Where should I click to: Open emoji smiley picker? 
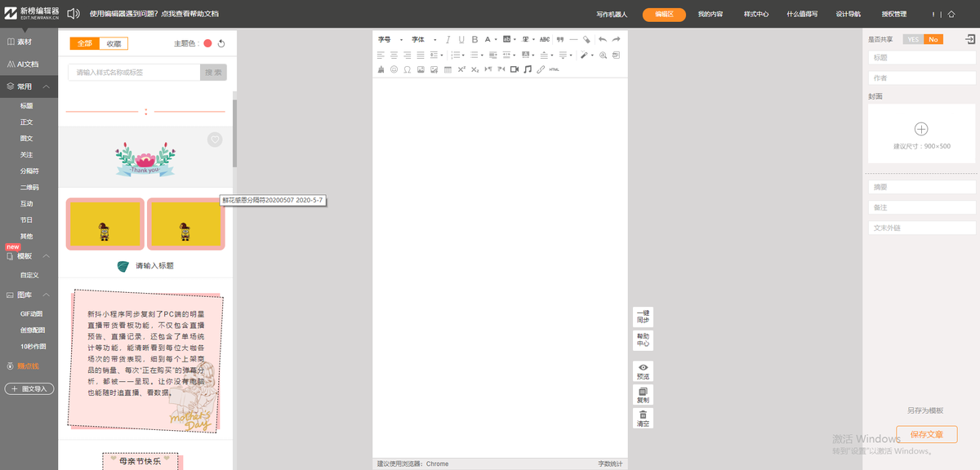[394, 69]
